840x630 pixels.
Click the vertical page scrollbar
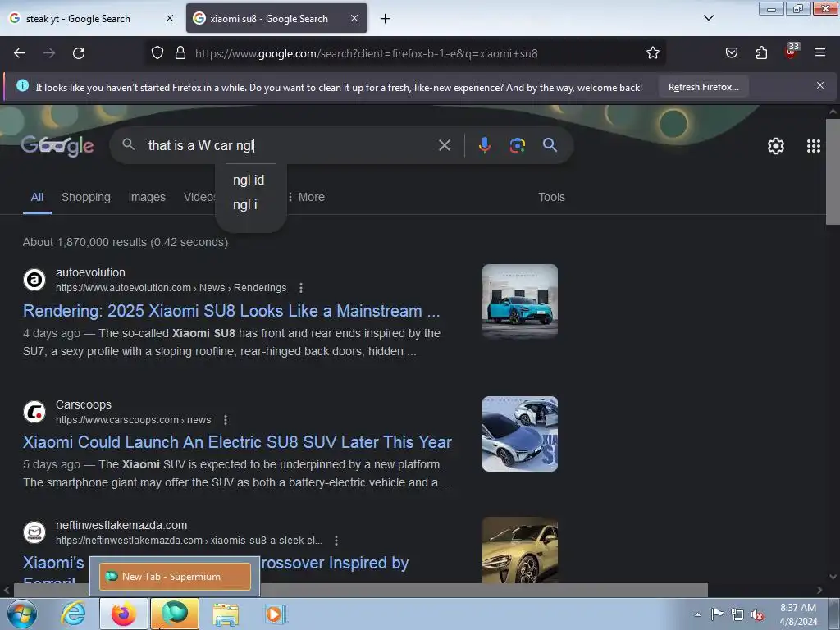833,171
